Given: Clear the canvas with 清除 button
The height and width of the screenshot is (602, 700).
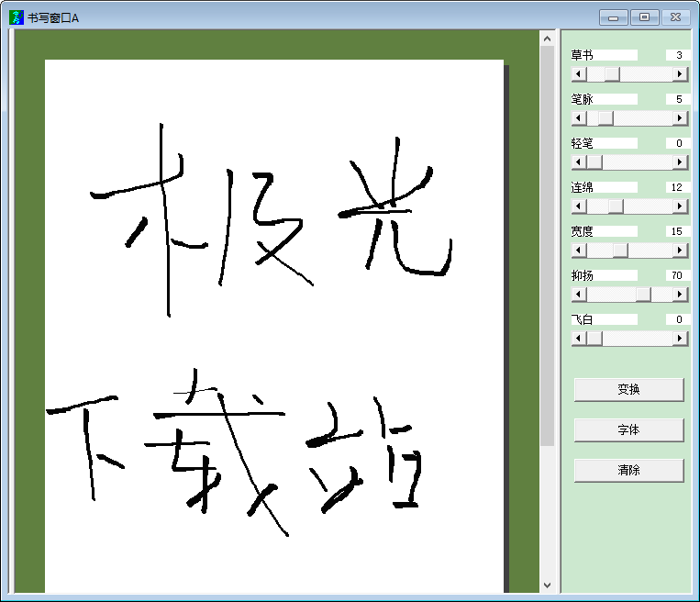Looking at the screenshot, I should pos(628,470).
